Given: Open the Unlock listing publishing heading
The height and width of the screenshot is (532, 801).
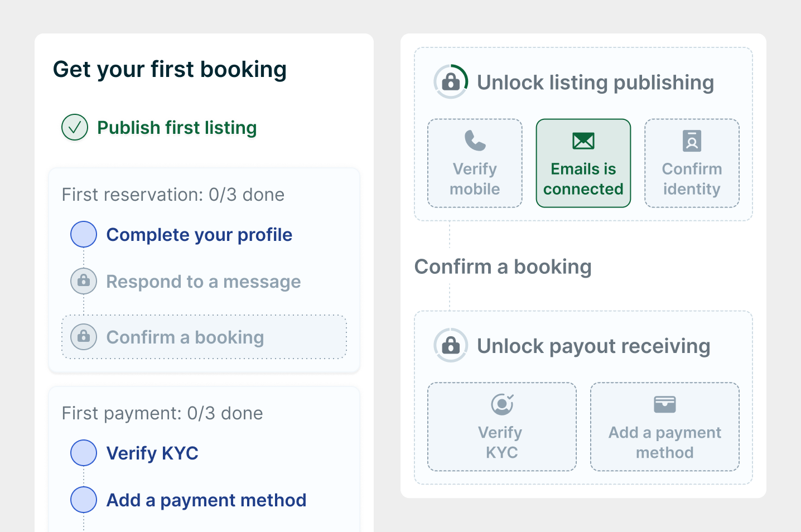Looking at the screenshot, I should click(x=595, y=83).
